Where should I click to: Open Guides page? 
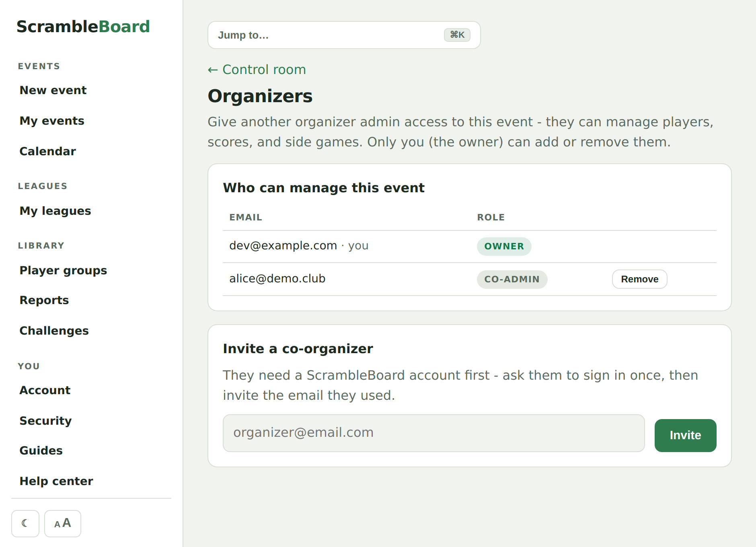pos(41,450)
